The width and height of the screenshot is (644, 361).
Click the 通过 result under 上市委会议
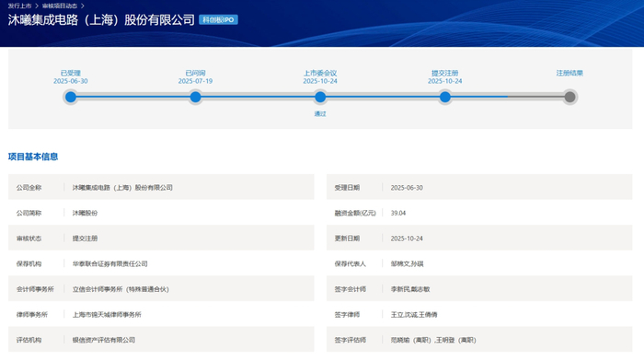(320, 114)
